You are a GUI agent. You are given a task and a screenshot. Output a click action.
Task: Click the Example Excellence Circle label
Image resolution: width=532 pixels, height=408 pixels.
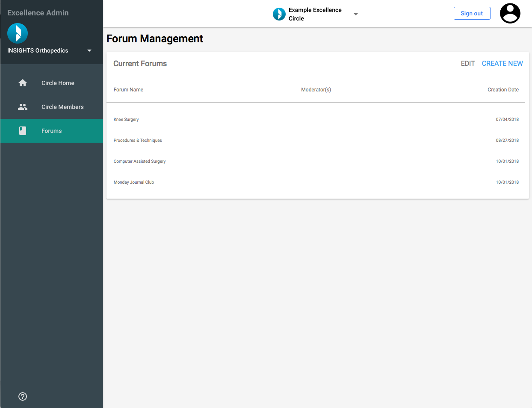point(315,14)
